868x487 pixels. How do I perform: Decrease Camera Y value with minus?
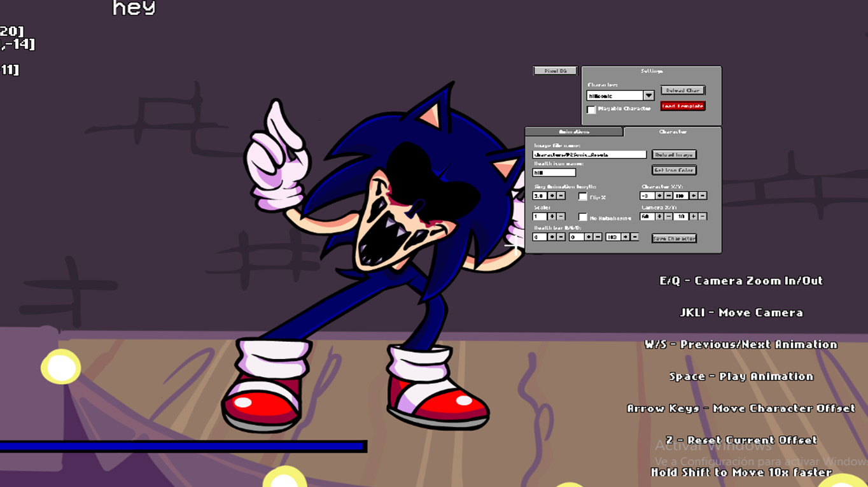[x=703, y=216]
